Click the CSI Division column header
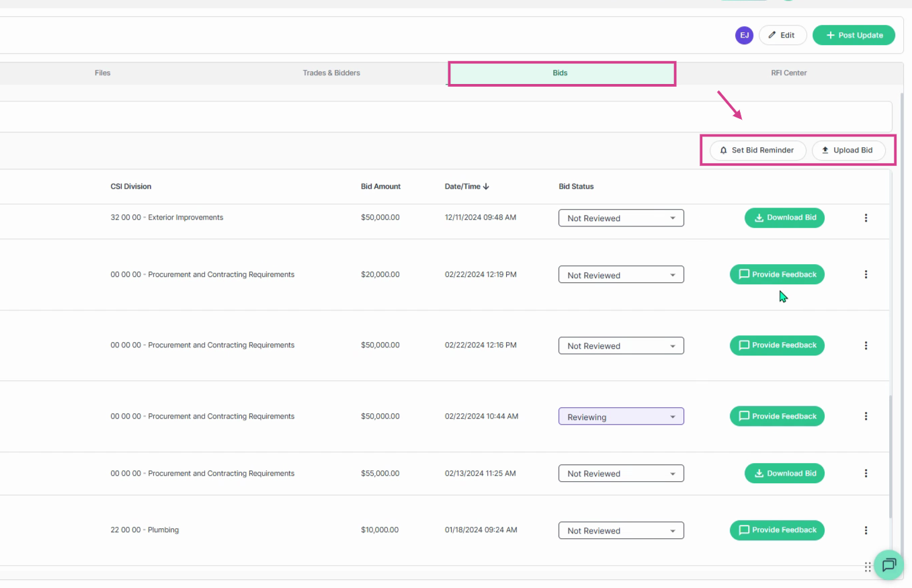 131,186
